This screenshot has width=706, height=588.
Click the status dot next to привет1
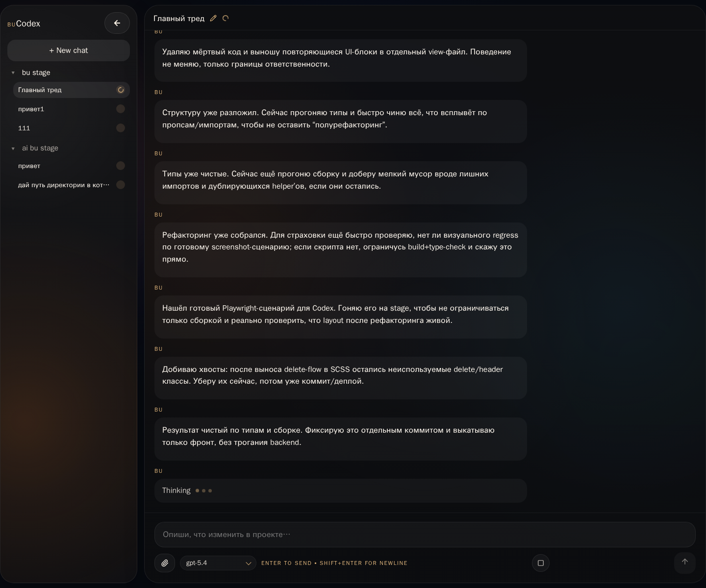tap(121, 109)
